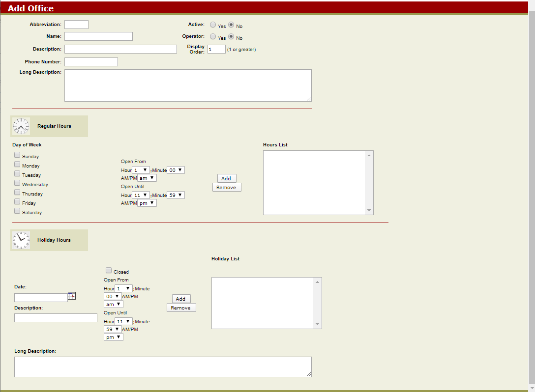Click the Regular Hours clock icon
The height and width of the screenshot is (392, 535).
pyautogui.click(x=21, y=126)
